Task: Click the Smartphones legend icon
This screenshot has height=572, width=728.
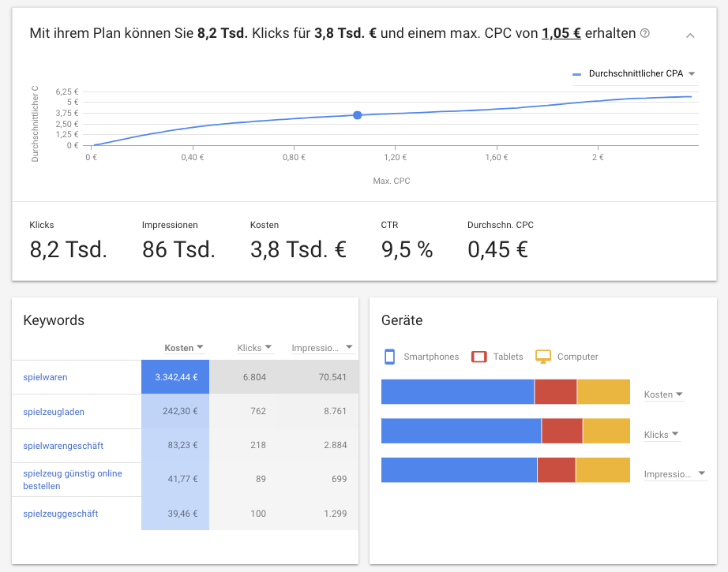Action: [389, 357]
